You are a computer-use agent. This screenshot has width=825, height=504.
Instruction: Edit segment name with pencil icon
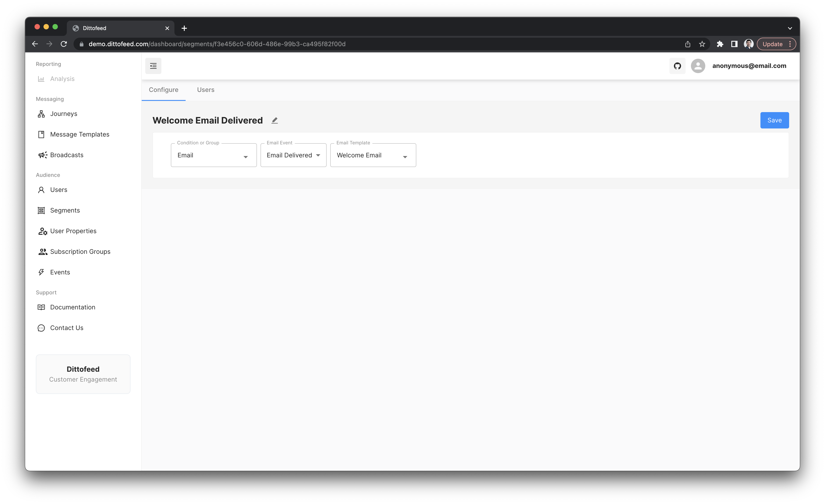click(x=275, y=120)
